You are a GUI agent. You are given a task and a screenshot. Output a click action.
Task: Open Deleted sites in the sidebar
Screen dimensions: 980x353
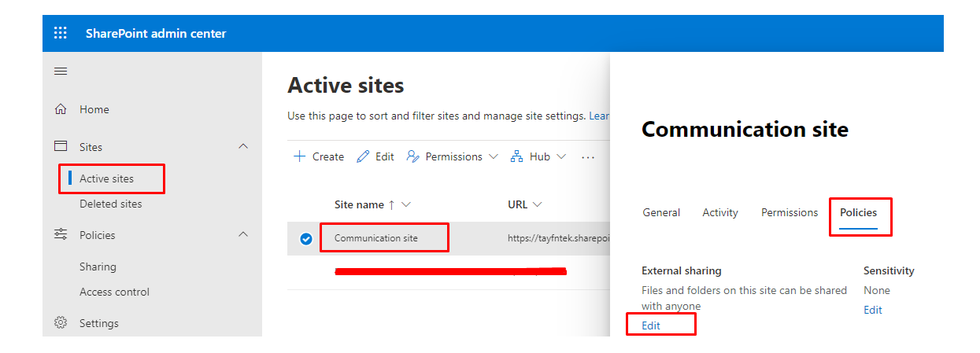(x=111, y=204)
